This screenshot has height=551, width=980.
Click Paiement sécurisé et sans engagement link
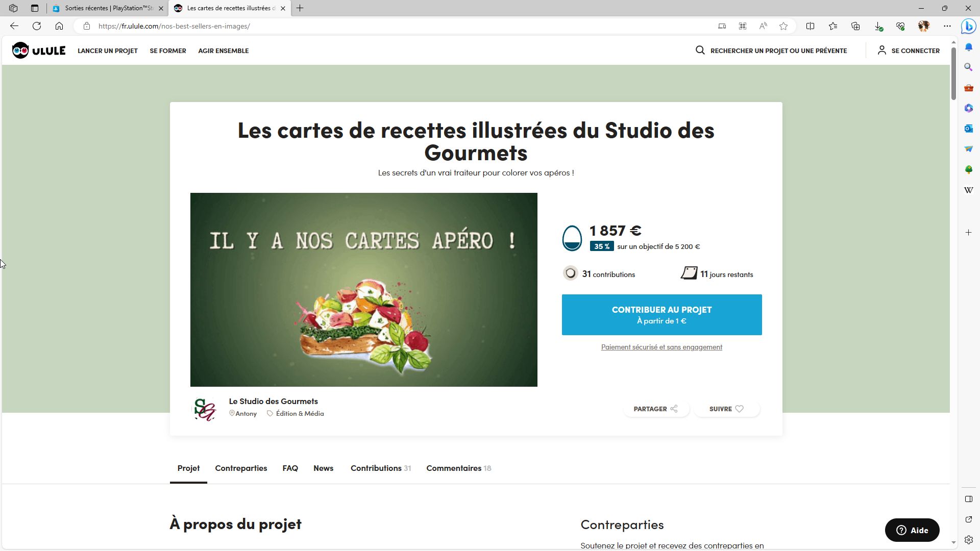point(661,347)
